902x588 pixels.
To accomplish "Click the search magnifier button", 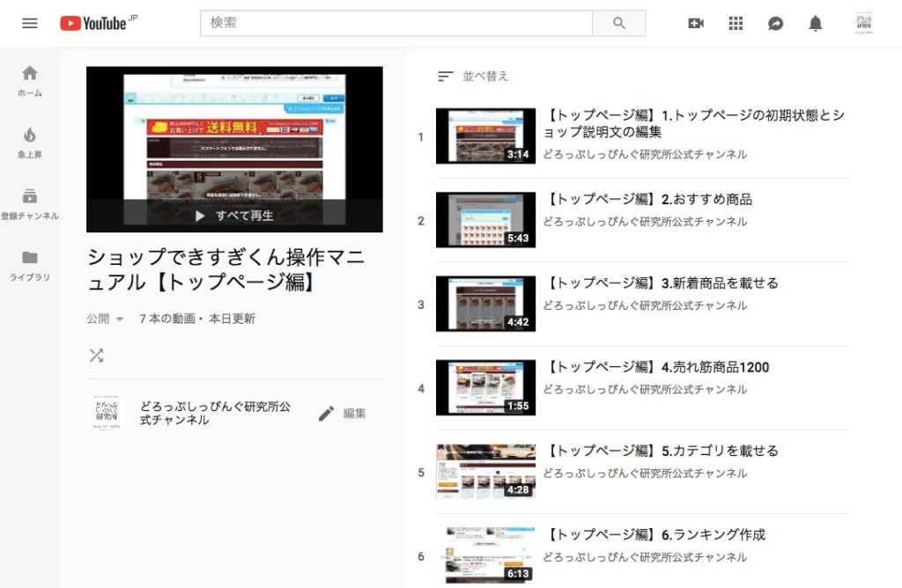I will coord(619,23).
